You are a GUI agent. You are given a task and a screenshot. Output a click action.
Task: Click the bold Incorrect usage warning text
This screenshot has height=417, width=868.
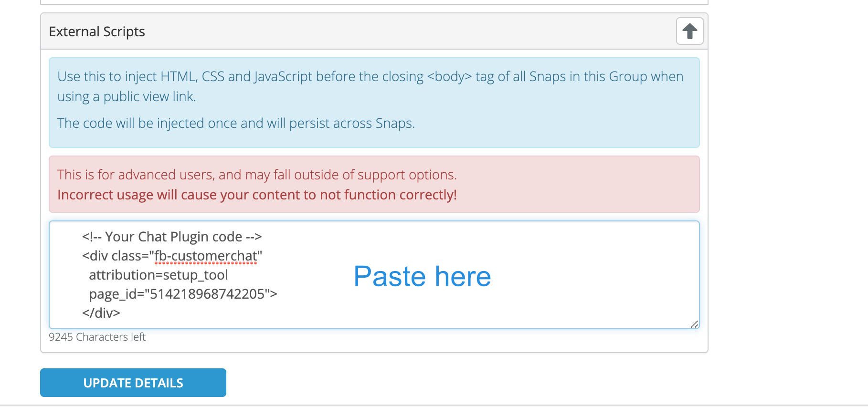(x=257, y=195)
